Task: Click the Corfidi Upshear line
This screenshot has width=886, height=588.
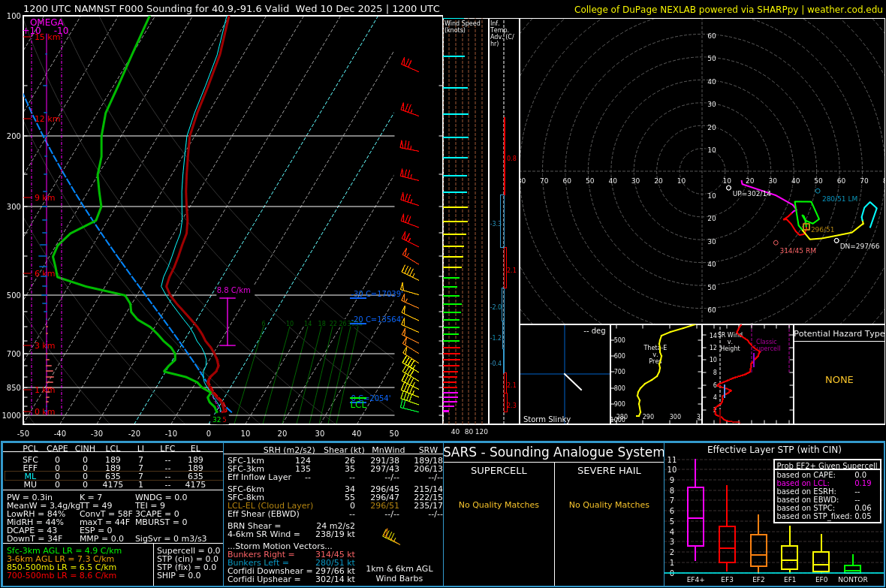Action: tap(291, 579)
